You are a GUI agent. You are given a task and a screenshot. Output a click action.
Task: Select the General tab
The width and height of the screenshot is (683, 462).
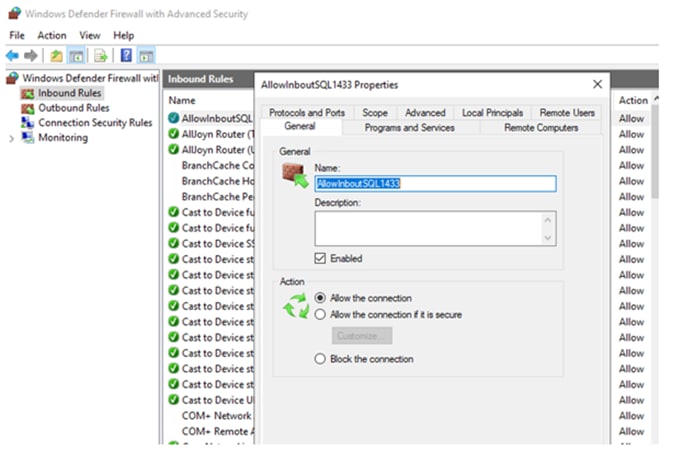pos(300,126)
